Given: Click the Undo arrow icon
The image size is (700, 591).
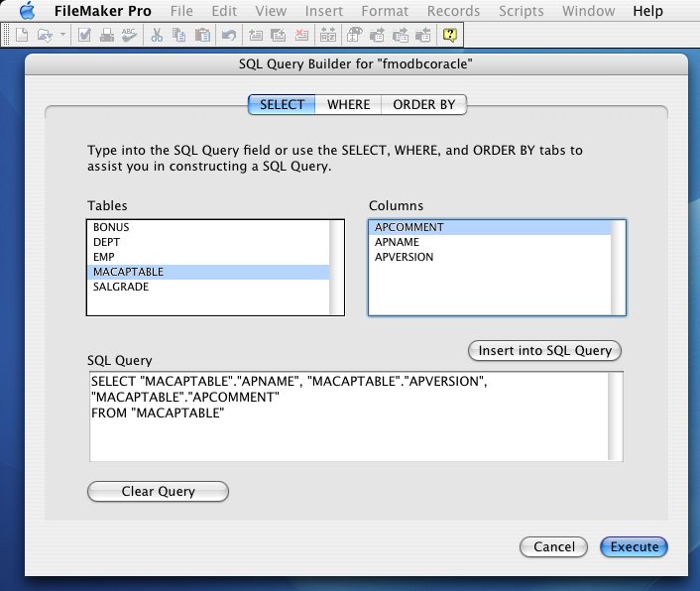Looking at the screenshot, I should tap(230, 35).
